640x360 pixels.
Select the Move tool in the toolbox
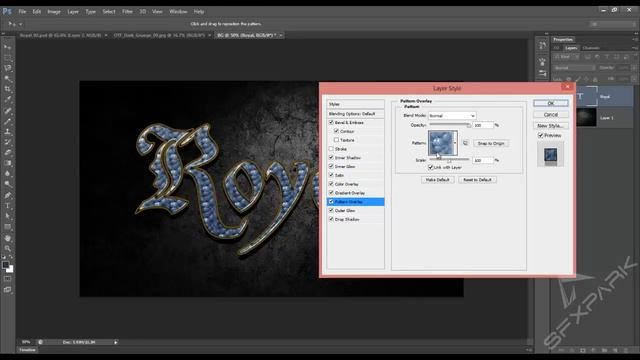point(8,47)
